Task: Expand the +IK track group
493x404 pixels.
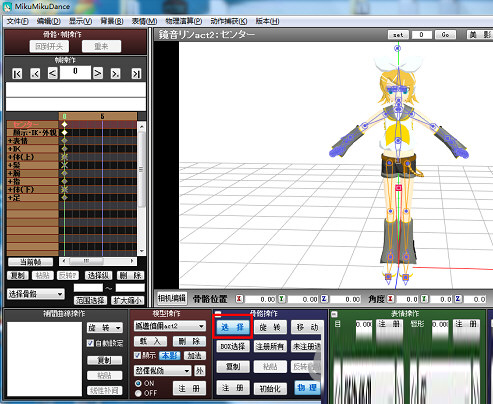Action: tap(10, 149)
